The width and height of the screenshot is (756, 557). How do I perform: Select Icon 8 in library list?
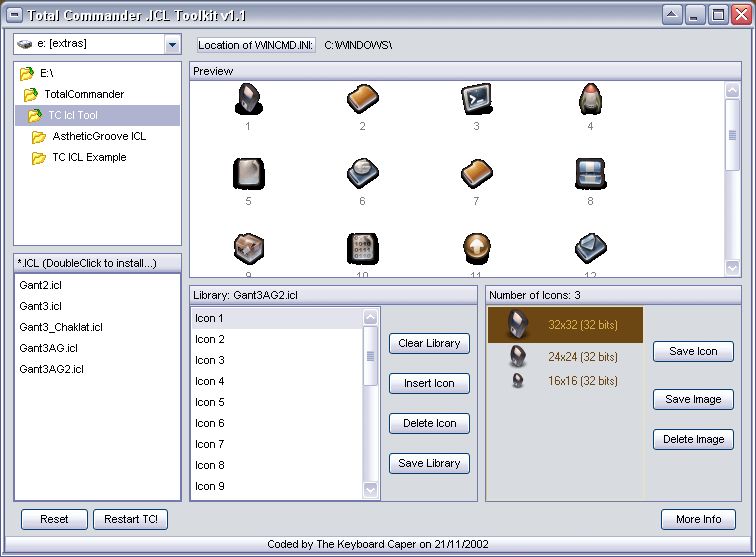(x=277, y=465)
